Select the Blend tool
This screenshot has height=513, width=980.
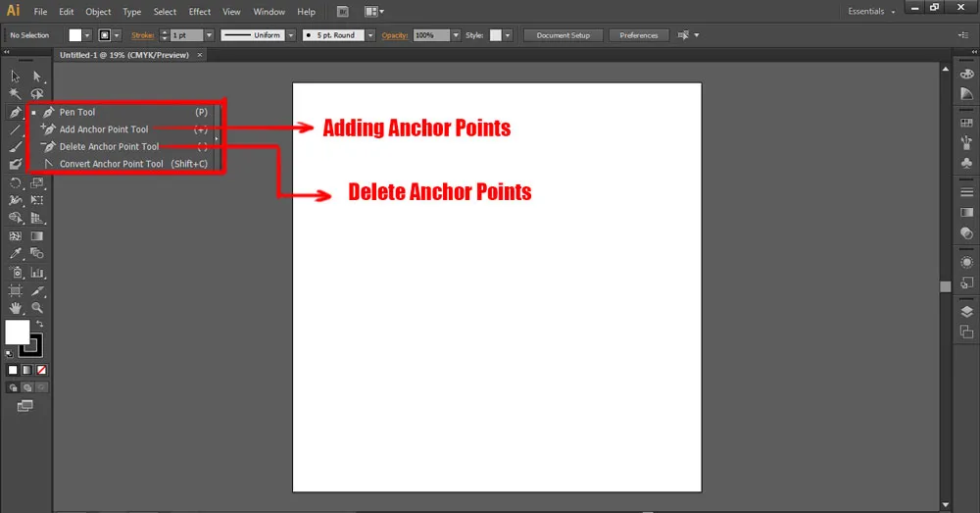pos(37,253)
